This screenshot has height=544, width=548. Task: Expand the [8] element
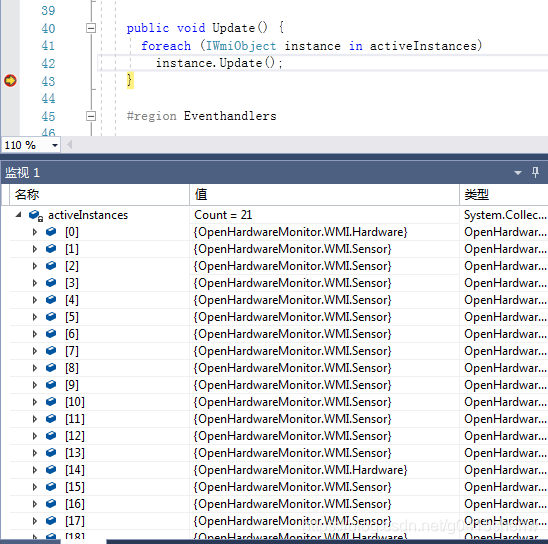[x=35, y=368]
